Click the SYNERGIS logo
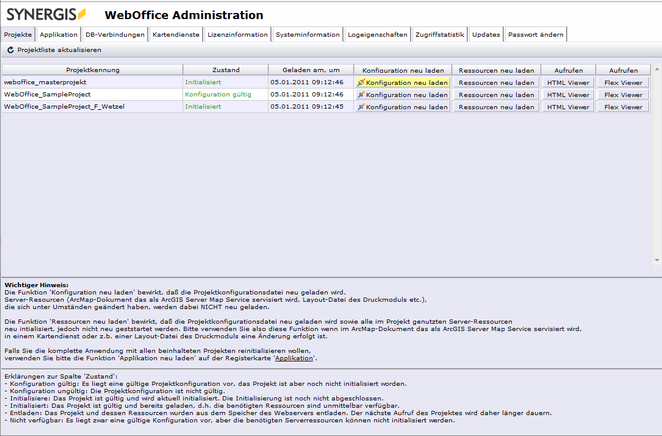Screen dimensions: 662x436 click(45, 14)
